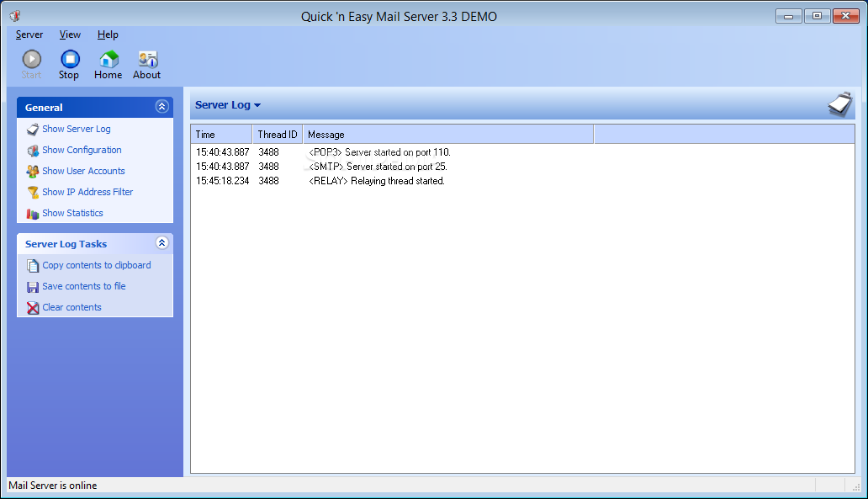Image resolution: width=868 pixels, height=499 pixels.
Task: Click the Mail Server is online status text
Action: tap(53, 486)
